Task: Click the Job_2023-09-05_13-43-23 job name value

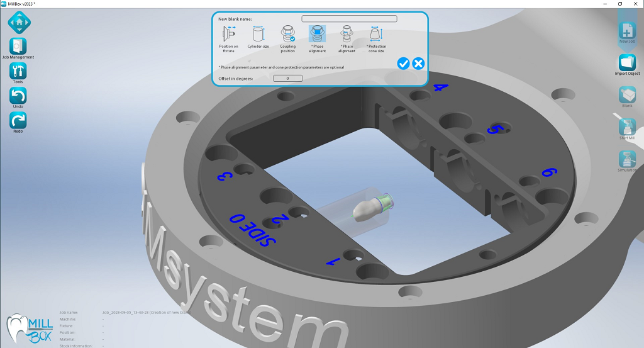Action: coord(147,313)
